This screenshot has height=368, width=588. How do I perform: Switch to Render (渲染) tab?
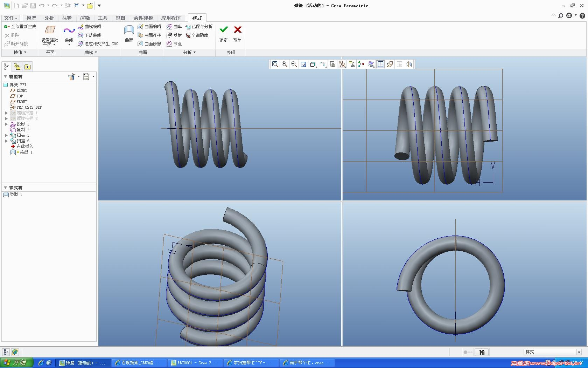[85, 18]
